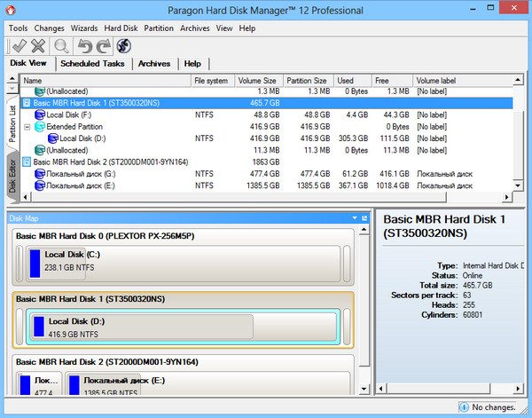Click the Redo arrow icon
532x418 pixels.
[x=104, y=46]
